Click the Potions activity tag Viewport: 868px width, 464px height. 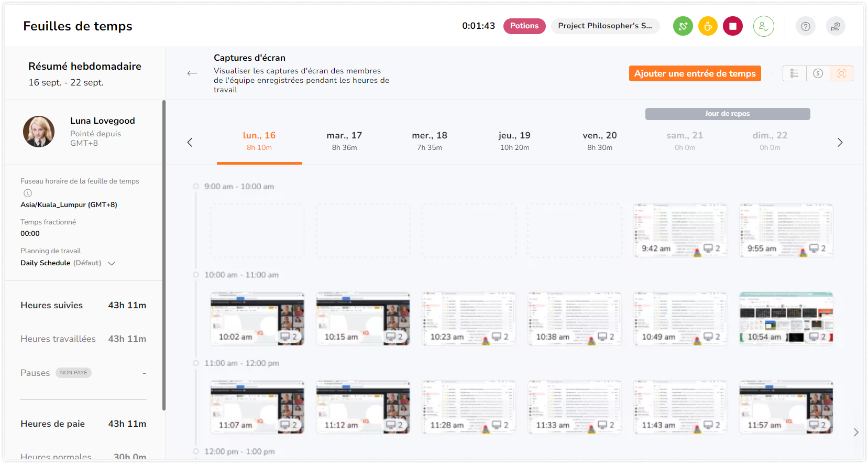(x=524, y=26)
